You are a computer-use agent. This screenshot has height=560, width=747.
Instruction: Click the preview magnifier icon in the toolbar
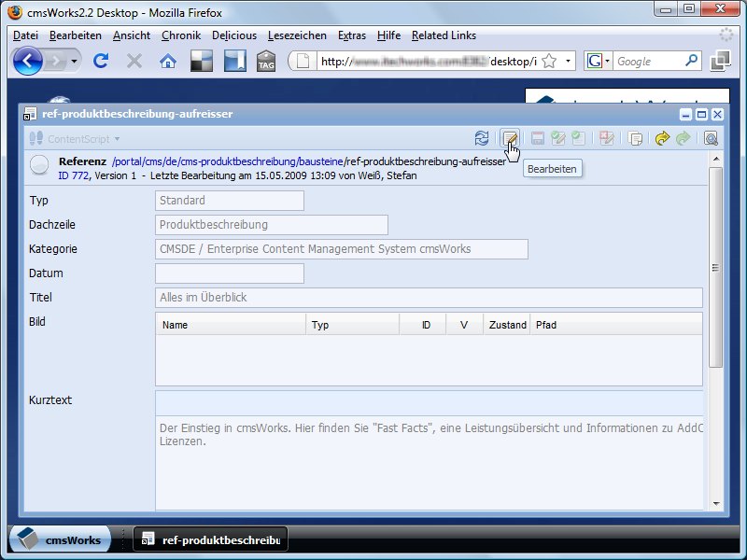711,138
